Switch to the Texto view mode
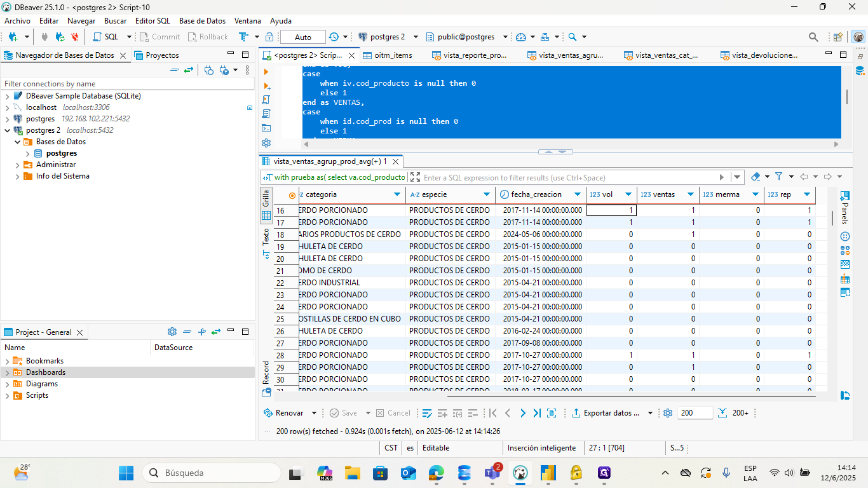Image resolution: width=868 pixels, height=488 pixels. (266, 243)
